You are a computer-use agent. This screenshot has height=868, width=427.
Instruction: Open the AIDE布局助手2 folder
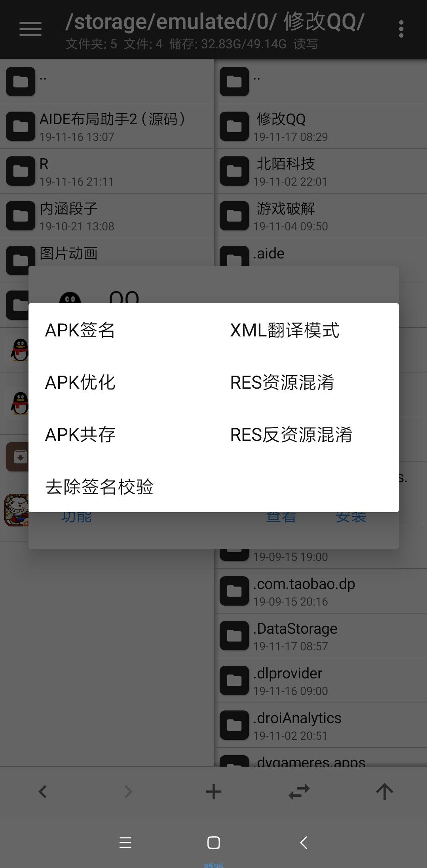pyautogui.click(x=107, y=127)
